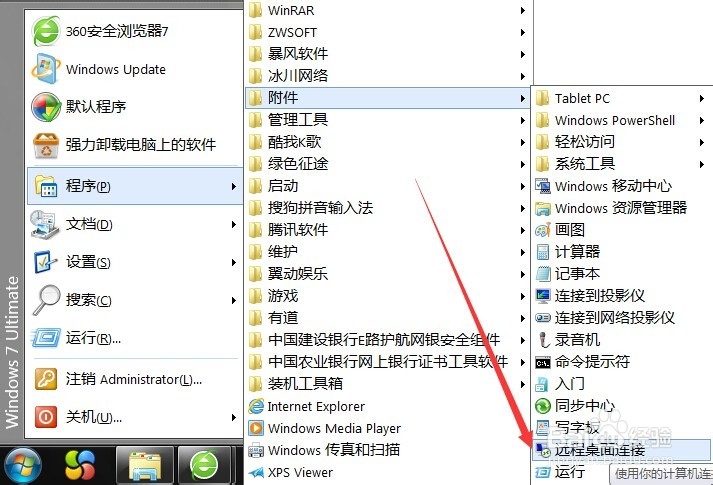Open the 游戏 folder
This screenshot has height=485, width=713.
[387, 296]
